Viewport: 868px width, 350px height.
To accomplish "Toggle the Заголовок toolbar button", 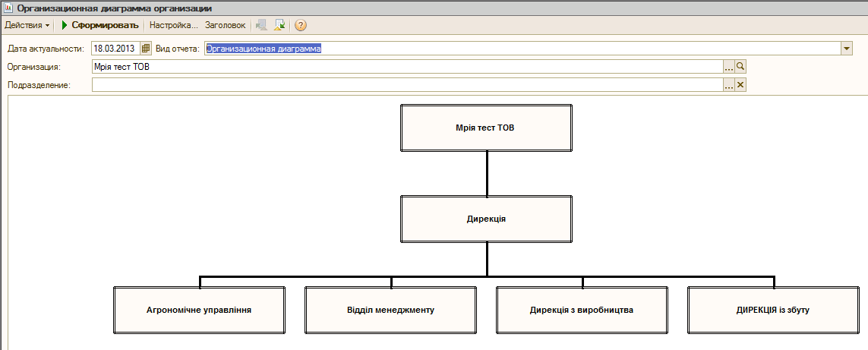I will tap(226, 26).
